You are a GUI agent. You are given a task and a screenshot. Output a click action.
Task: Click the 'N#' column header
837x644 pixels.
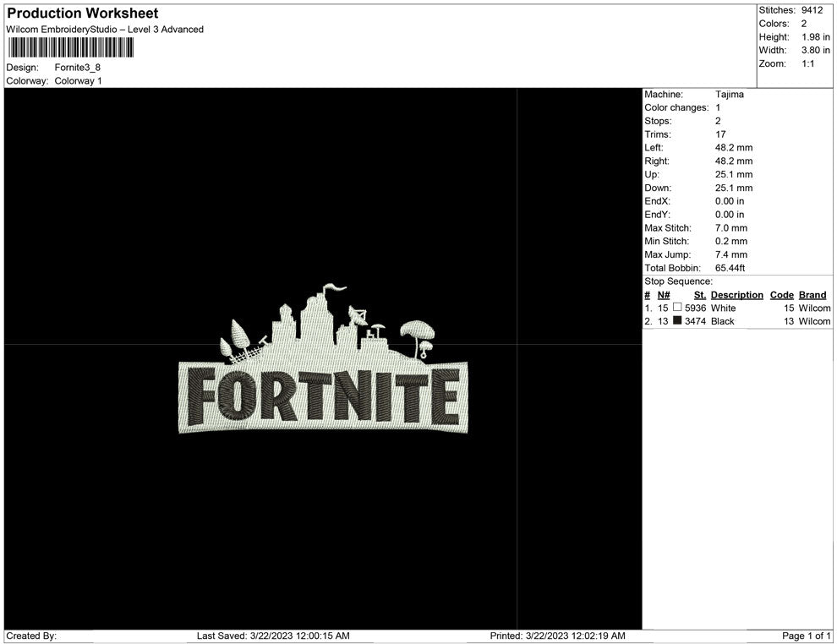[664, 294]
